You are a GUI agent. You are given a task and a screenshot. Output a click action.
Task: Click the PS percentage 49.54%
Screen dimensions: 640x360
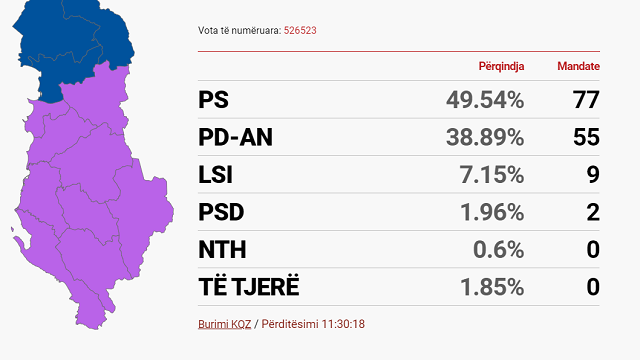[485, 100]
